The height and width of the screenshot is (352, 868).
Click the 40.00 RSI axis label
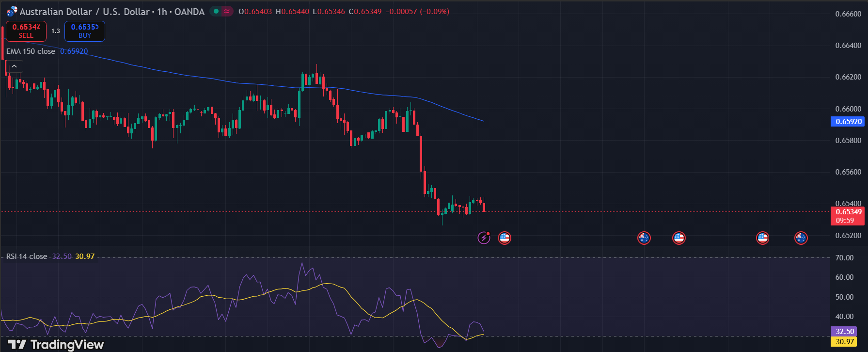[844, 317]
